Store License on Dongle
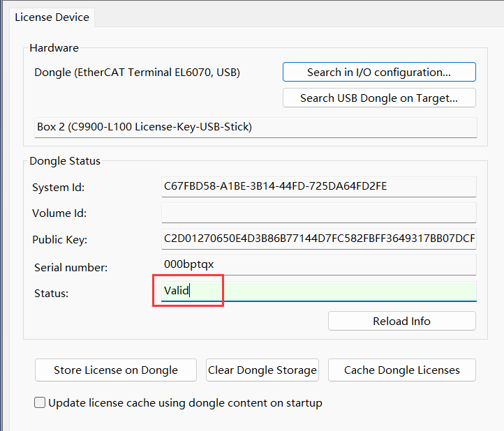 pyautogui.click(x=116, y=370)
